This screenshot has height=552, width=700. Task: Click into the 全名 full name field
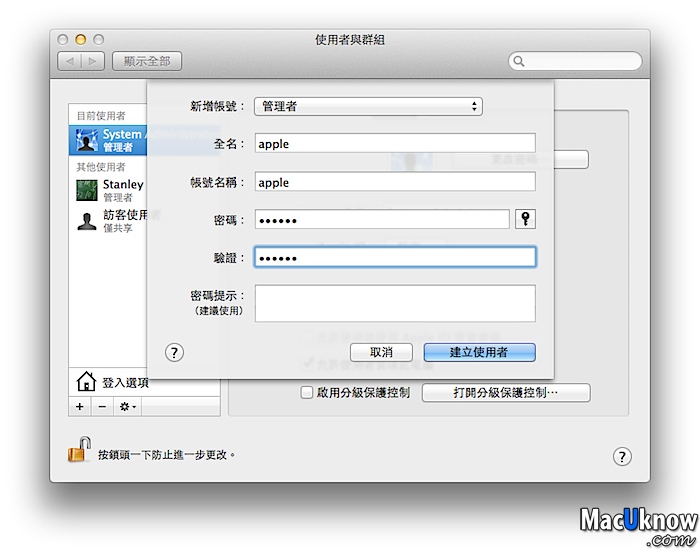(395, 144)
